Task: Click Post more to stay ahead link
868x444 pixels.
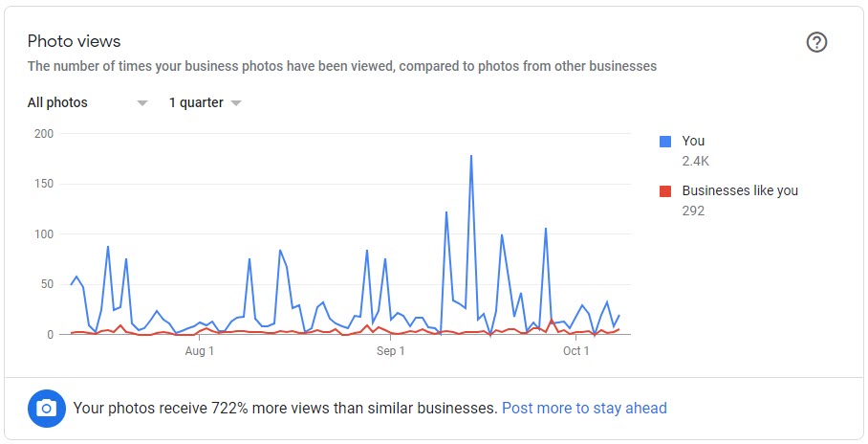Action: [x=584, y=408]
